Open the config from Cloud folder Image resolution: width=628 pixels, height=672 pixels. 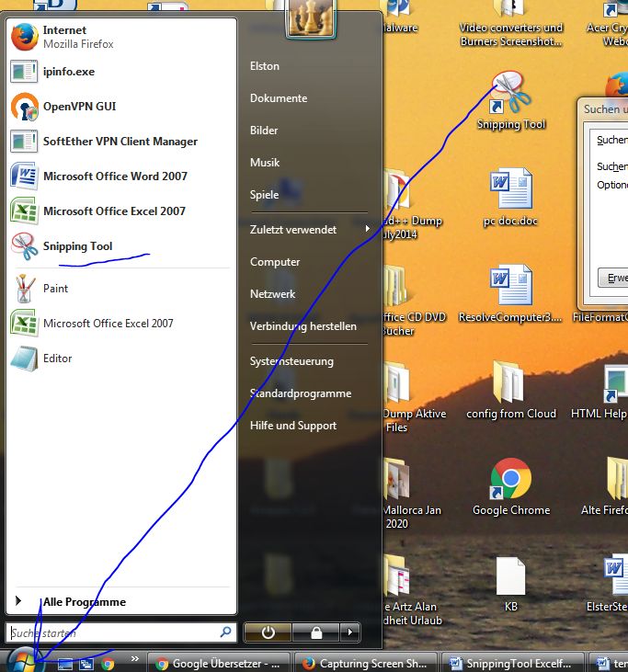[x=510, y=390]
